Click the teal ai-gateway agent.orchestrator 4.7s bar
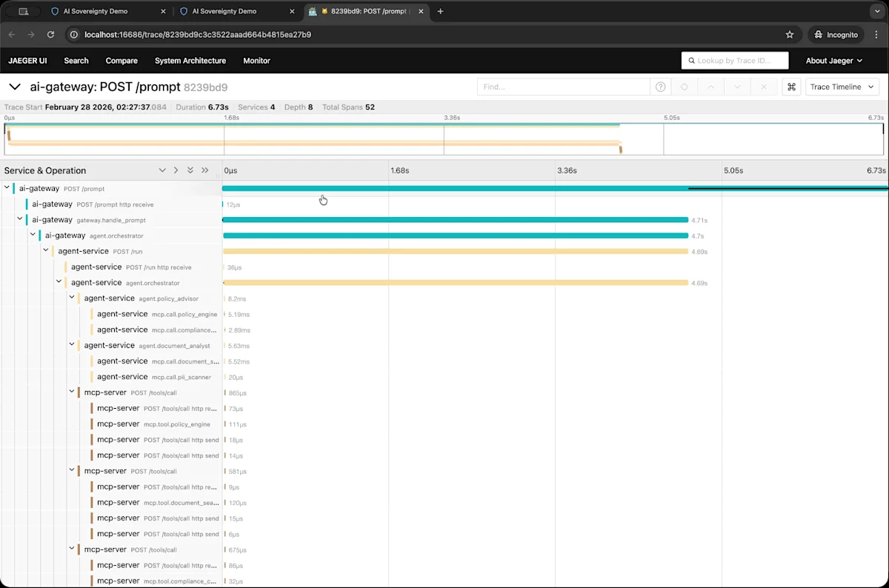 pos(456,235)
